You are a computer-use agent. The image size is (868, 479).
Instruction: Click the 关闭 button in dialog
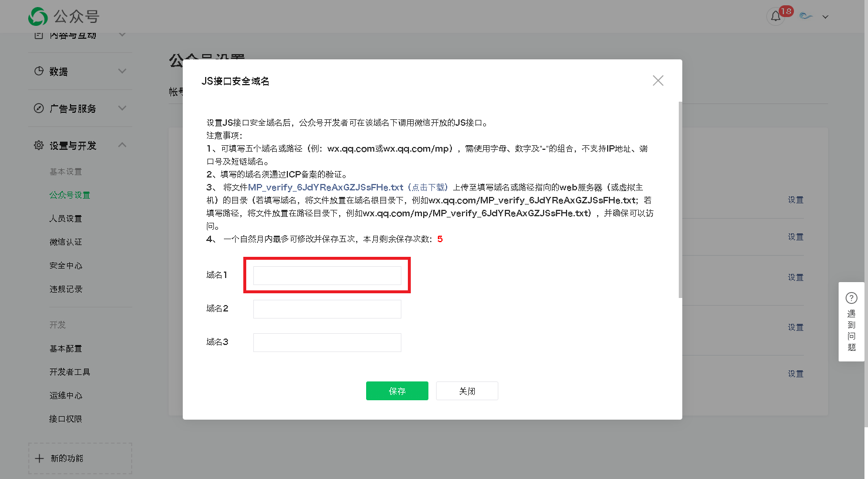point(467,391)
